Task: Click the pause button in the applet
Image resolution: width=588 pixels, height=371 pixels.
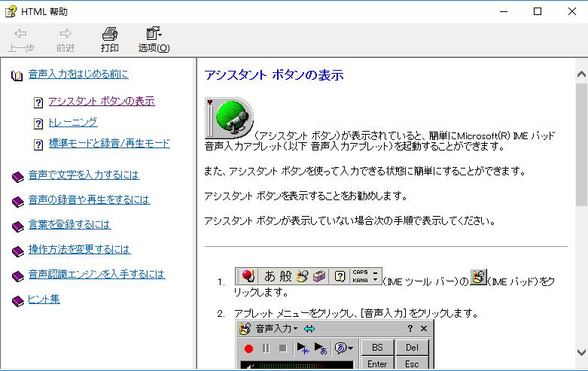Action: point(266,348)
